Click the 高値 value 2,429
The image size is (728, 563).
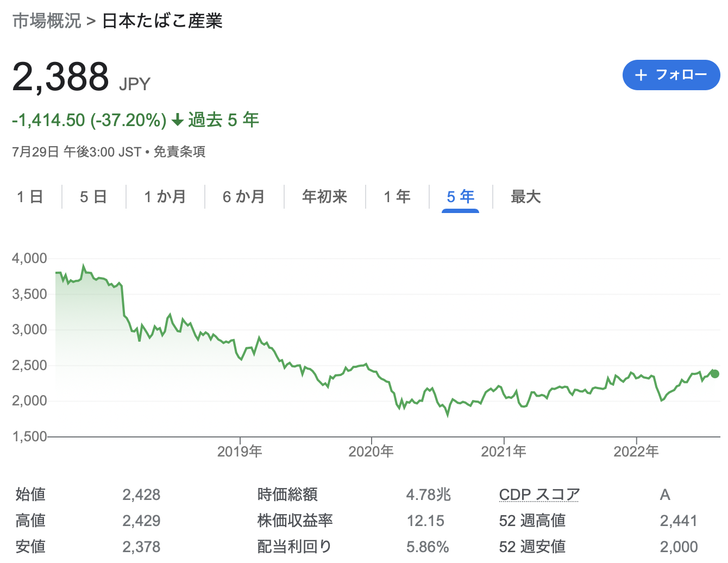pyautogui.click(x=141, y=521)
